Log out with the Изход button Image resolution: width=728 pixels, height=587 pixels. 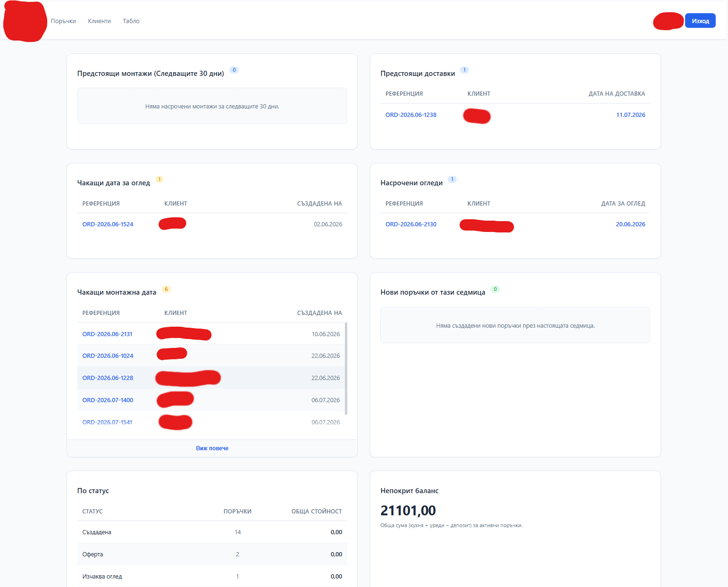(700, 21)
